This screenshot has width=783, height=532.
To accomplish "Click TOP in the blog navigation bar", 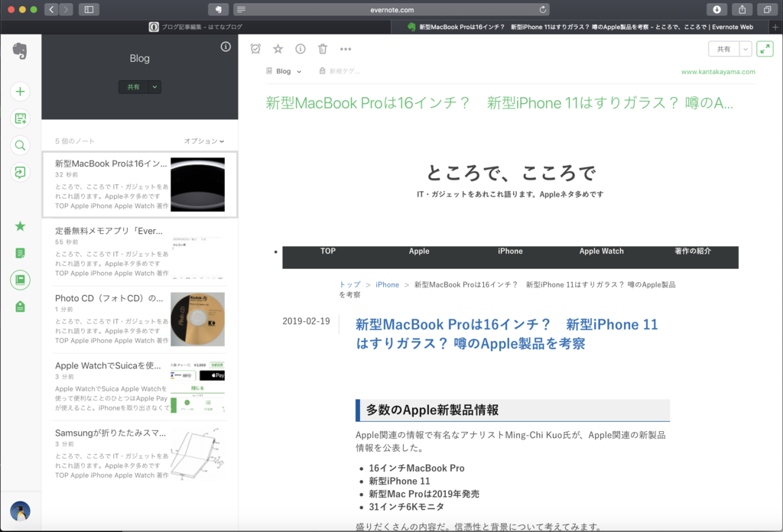I will [328, 251].
